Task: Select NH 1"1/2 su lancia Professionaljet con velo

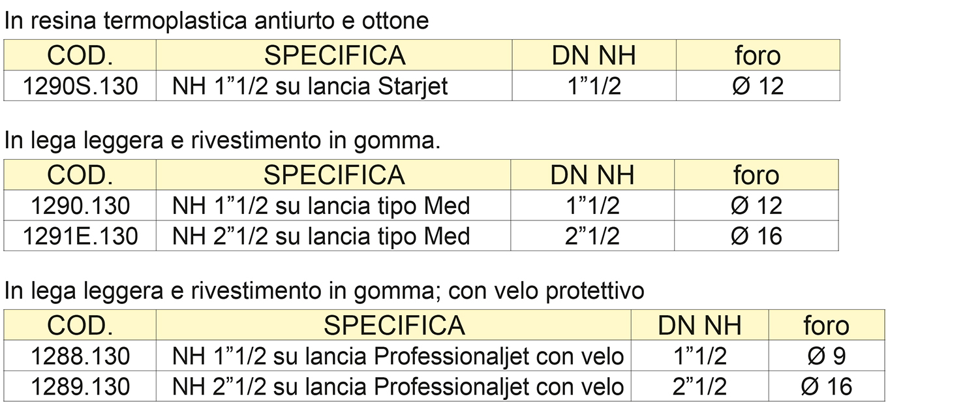Action: click(398, 356)
